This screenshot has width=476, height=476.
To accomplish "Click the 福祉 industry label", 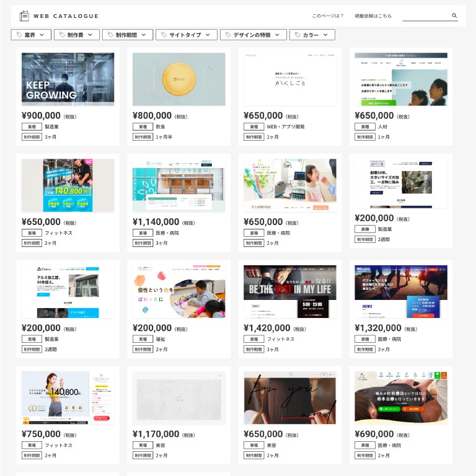I will click(161, 340).
